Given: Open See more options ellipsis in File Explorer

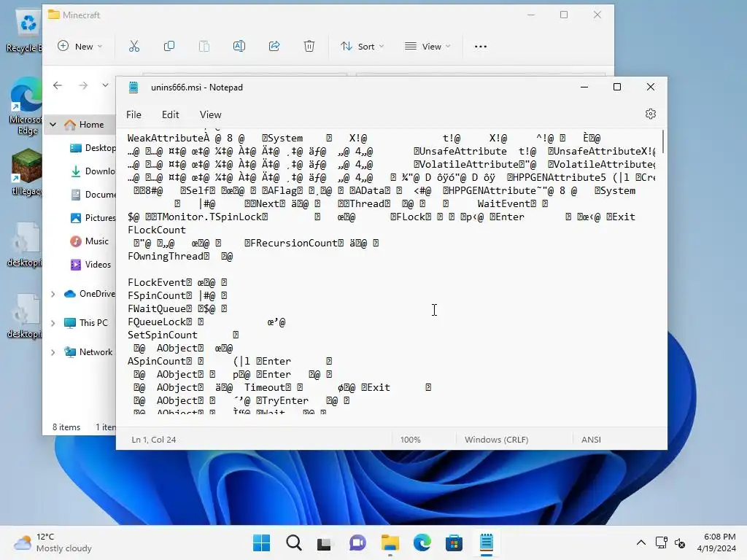Looking at the screenshot, I should [481, 46].
